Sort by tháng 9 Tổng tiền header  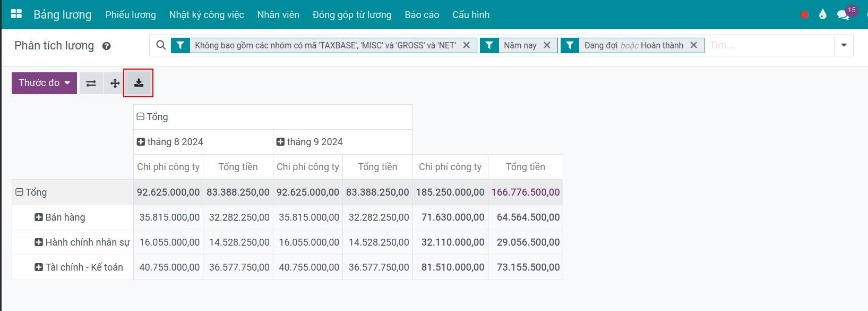coord(377,167)
